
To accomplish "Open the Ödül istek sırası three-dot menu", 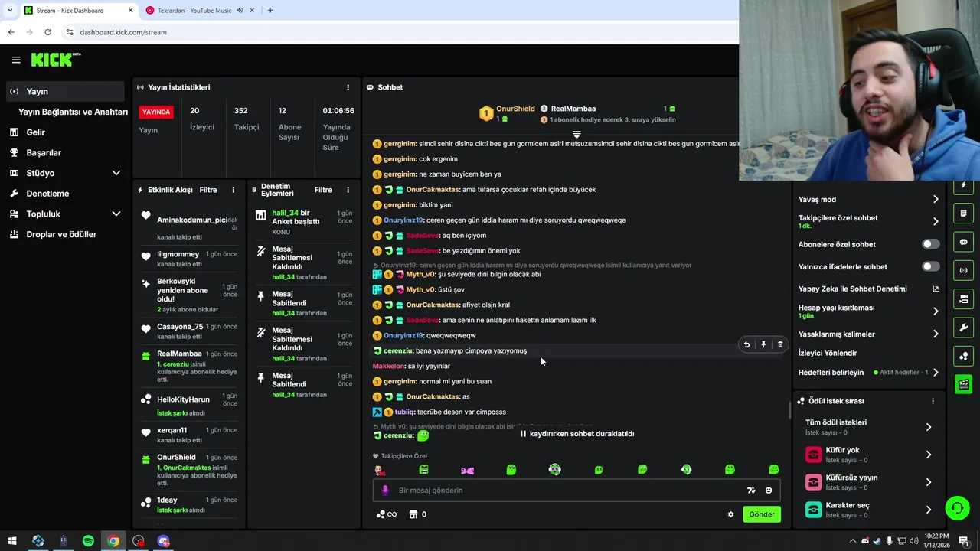I will click(x=933, y=401).
